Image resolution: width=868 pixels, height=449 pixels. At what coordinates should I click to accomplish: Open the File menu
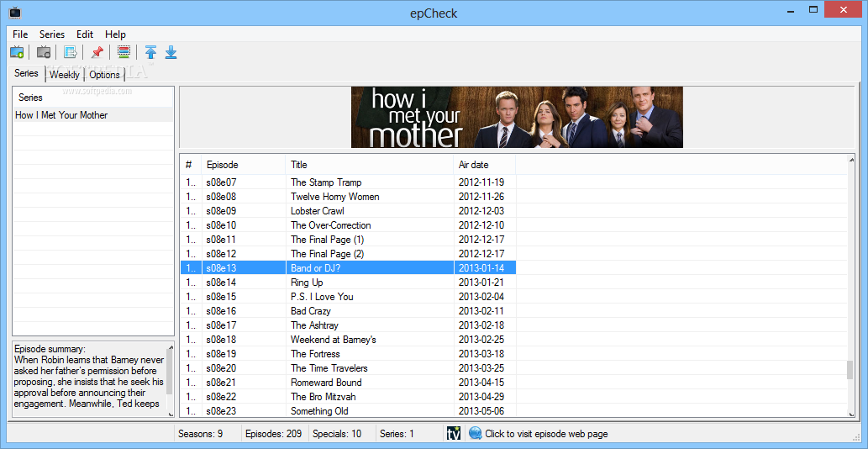20,34
